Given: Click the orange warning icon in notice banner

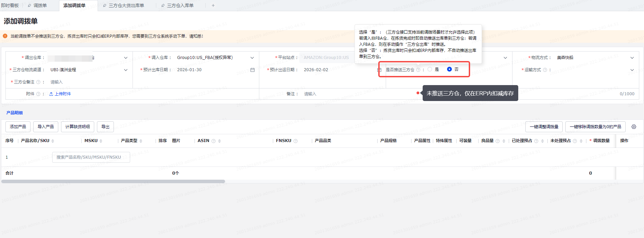Looking at the screenshot, I should [x=5, y=36].
